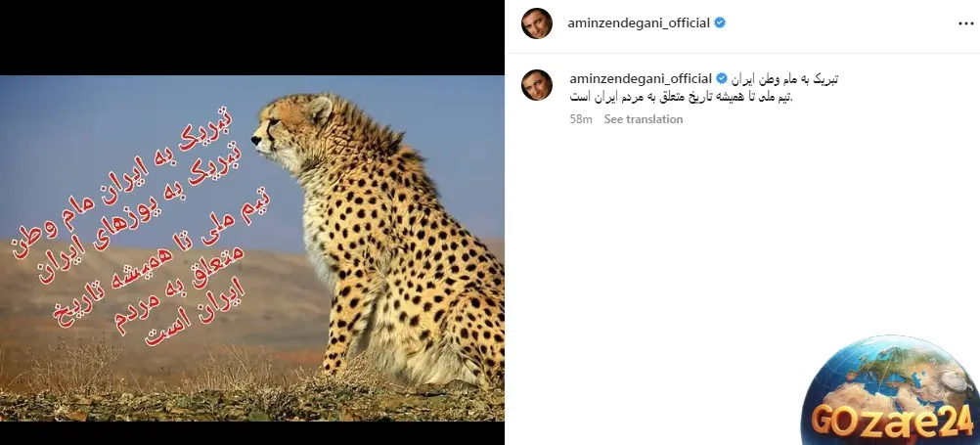Click the caption profile avatar picture
Screen dimensions: 980x445
pyautogui.click(x=537, y=85)
